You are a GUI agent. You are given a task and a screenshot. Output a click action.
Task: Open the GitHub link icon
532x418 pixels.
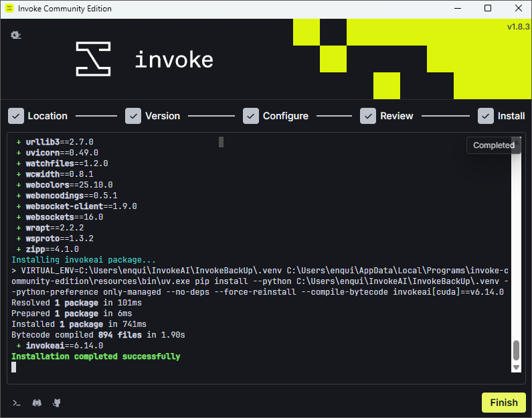click(x=57, y=403)
